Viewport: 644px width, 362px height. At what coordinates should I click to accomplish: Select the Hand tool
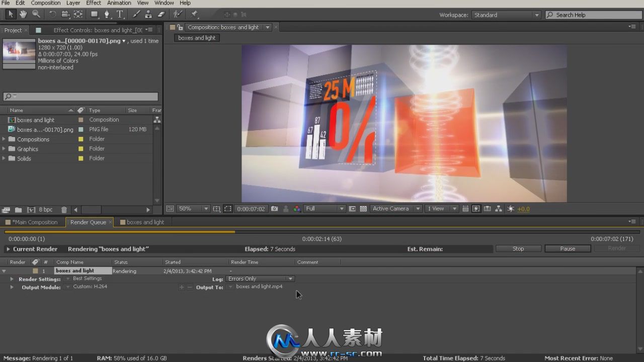(23, 15)
